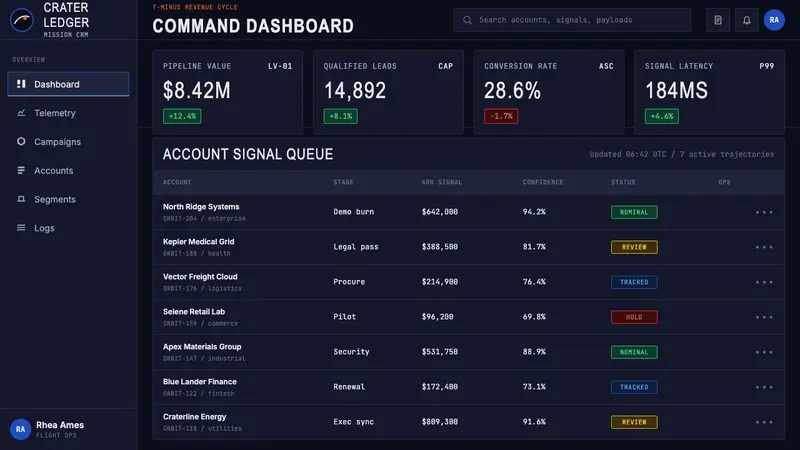Focus the search accounts input field
The width and height of the screenshot is (800, 450).
[572, 20]
